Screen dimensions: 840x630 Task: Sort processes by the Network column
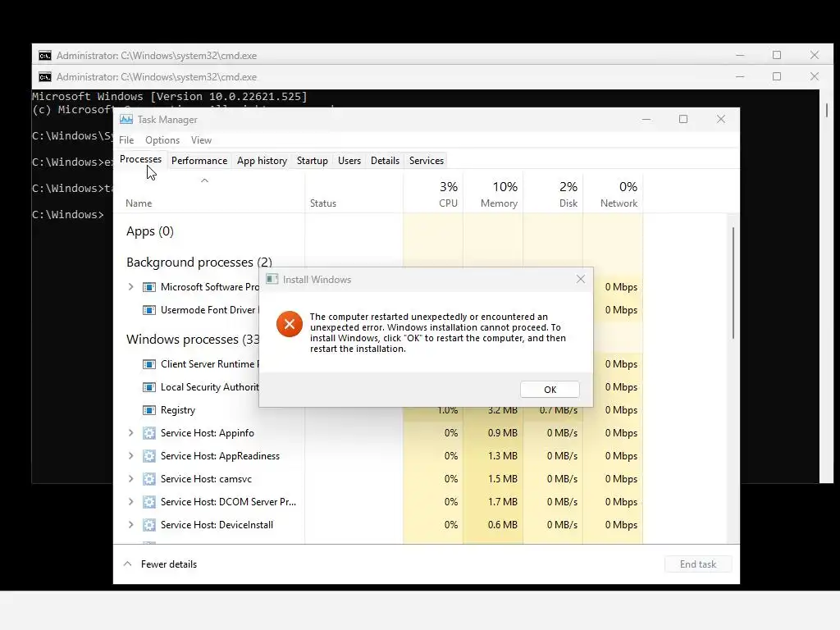tap(613, 194)
